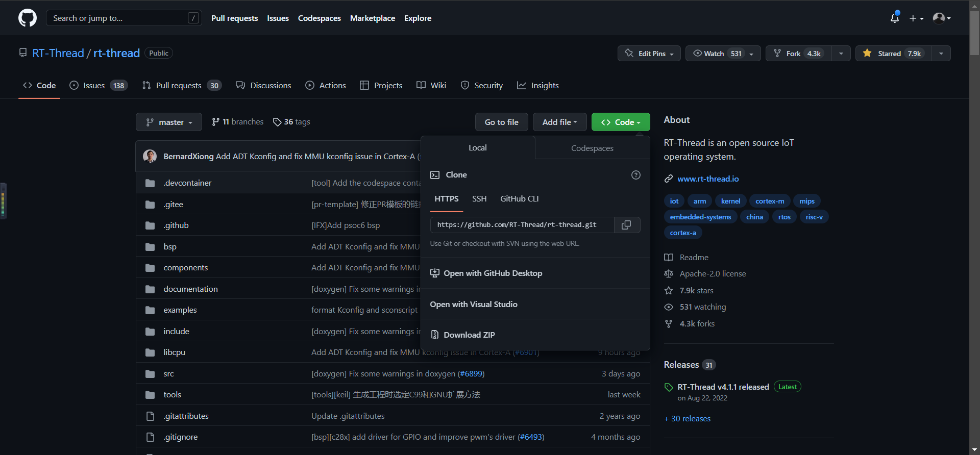
Task: Select the bsp folder icon
Action: tap(150, 247)
